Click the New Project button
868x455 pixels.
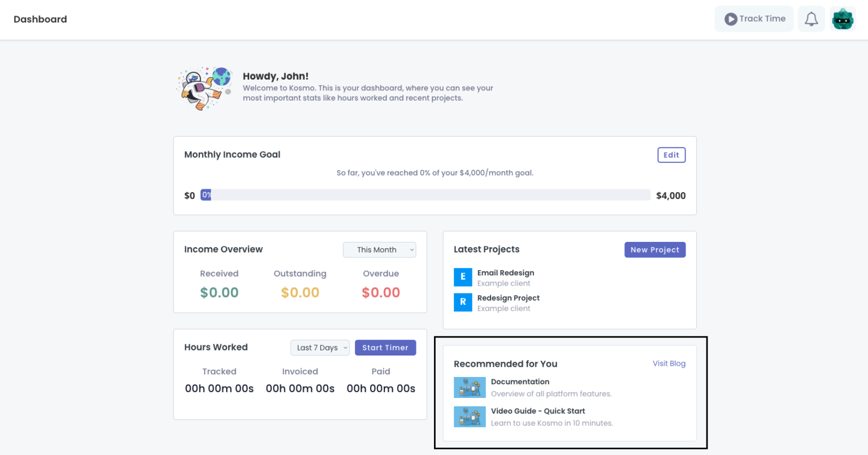[654, 250]
